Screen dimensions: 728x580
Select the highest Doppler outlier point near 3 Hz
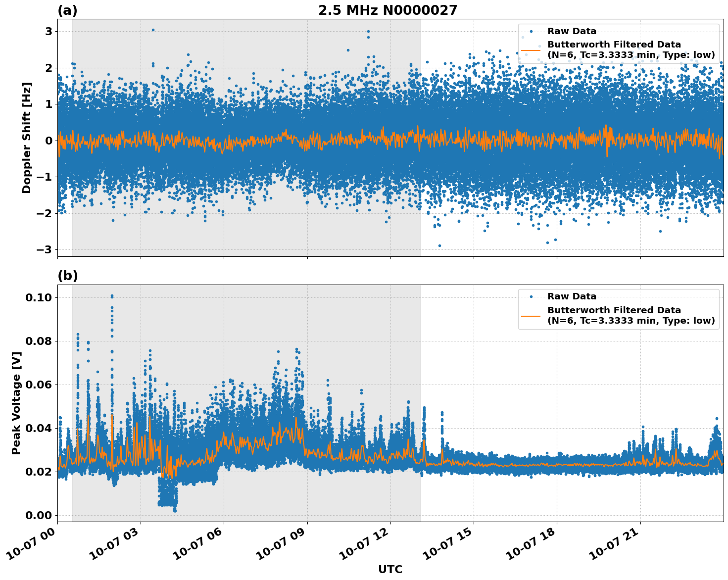click(x=153, y=30)
